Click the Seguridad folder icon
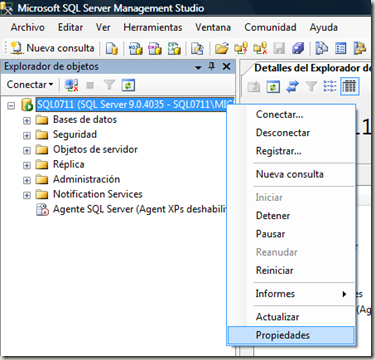This screenshot has width=375, height=360. click(42, 135)
